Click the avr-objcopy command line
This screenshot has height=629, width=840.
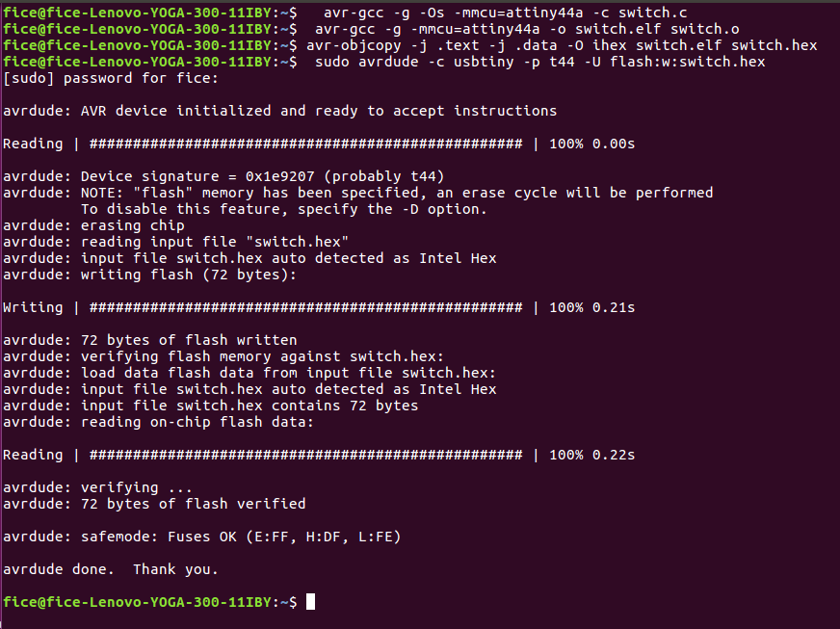tap(562, 45)
